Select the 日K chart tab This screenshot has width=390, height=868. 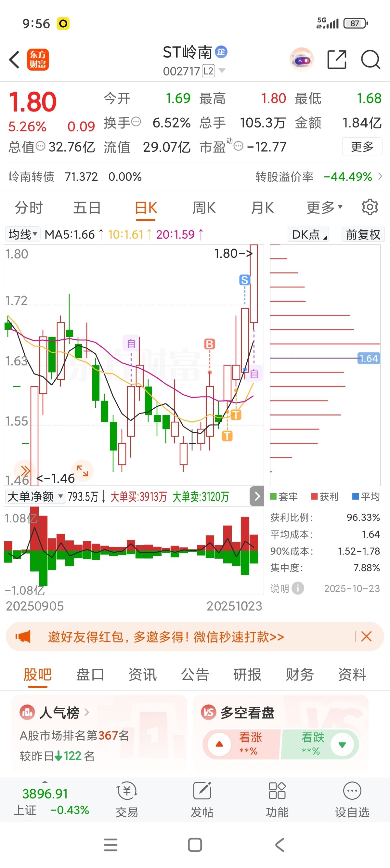point(146,207)
